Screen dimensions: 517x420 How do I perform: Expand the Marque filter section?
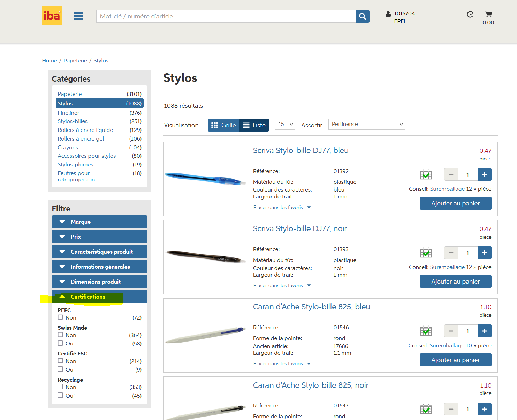point(99,222)
